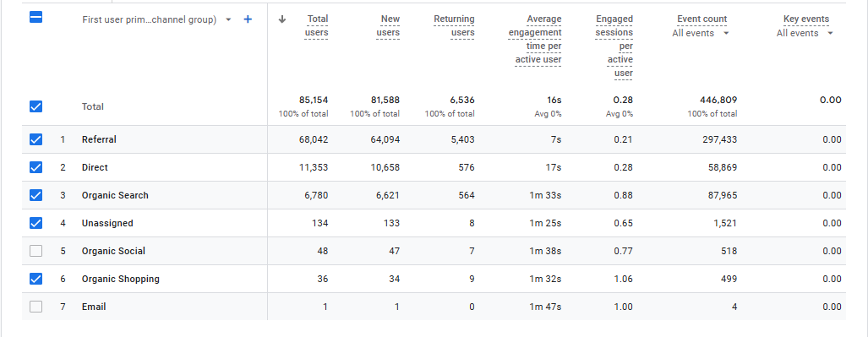The image size is (868, 337).
Task: Uncheck the Organic Search row
Action: point(35,195)
